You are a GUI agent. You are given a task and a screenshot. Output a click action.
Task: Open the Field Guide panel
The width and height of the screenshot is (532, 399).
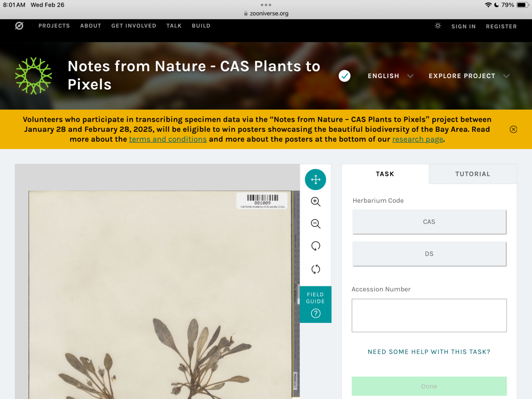pyautogui.click(x=315, y=304)
